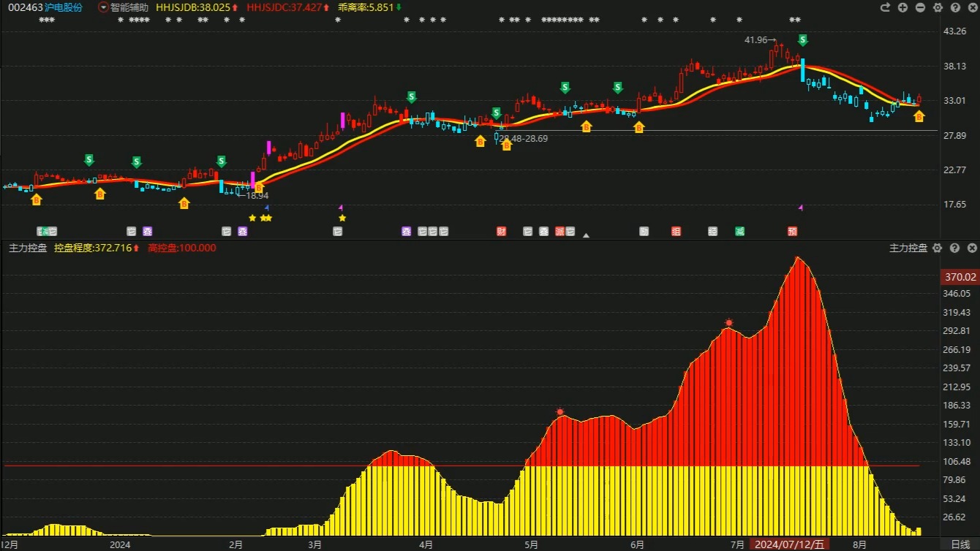
Task: Open help for the top chart indicator
Action: click(954, 7)
